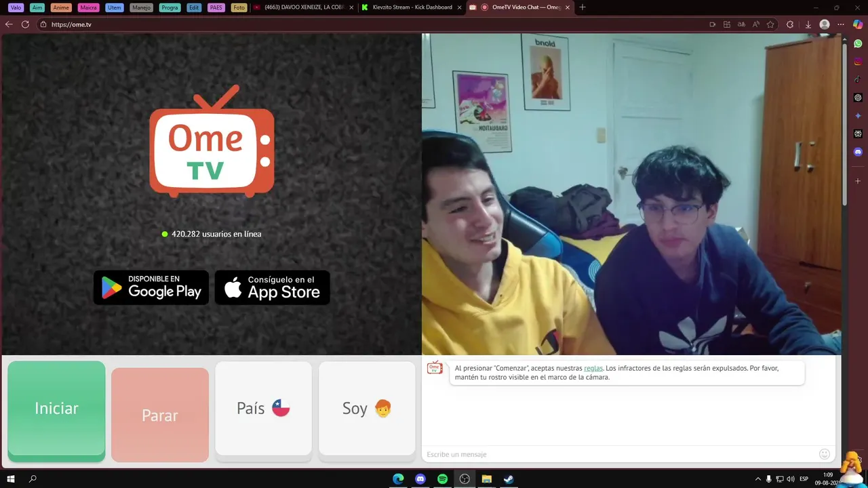Focus the 'Escribe un mensaje' message field
Viewport: 868px width, 488px height.
pyautogui.click(x=620, y=454)
